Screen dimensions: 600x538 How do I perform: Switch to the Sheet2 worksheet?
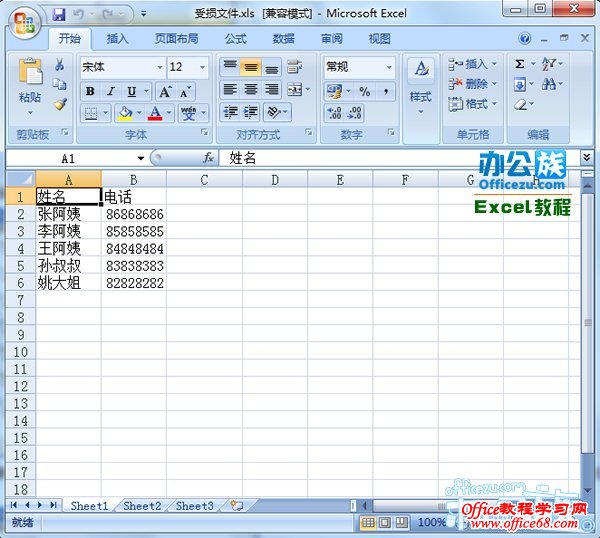[x=141, y=506]
